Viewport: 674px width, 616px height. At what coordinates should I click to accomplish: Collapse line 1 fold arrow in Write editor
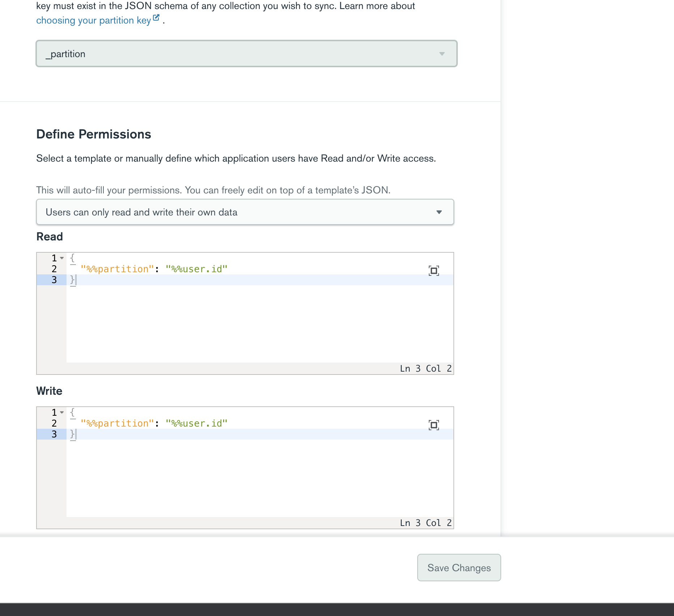pos(62,412)
